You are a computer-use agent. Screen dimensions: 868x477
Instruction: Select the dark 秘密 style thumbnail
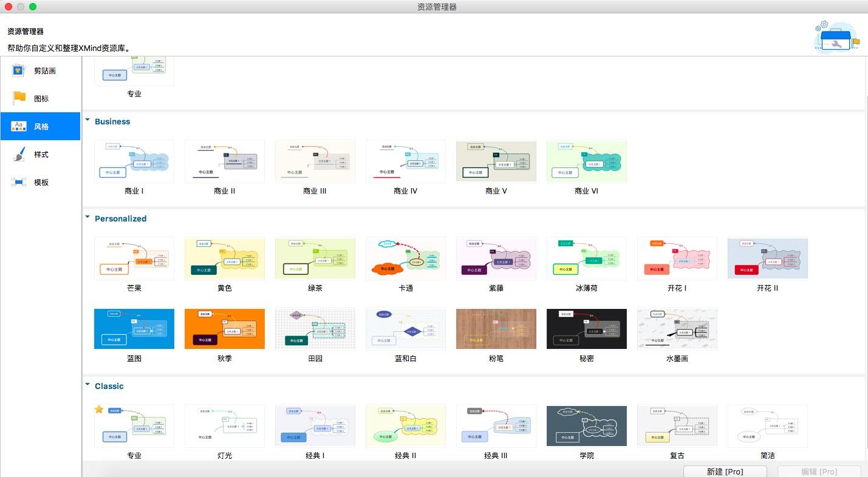click(x=587, y=329)
